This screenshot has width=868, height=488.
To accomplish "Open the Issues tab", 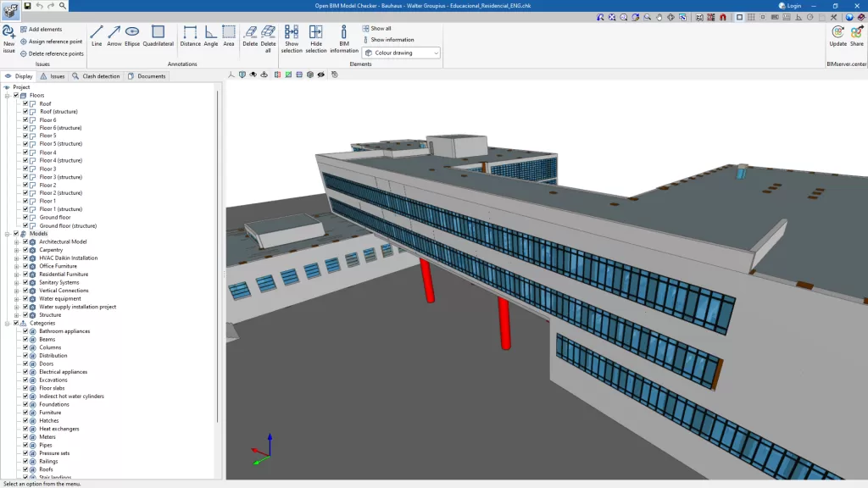I will pyautogui.click(x=53, y=76).
